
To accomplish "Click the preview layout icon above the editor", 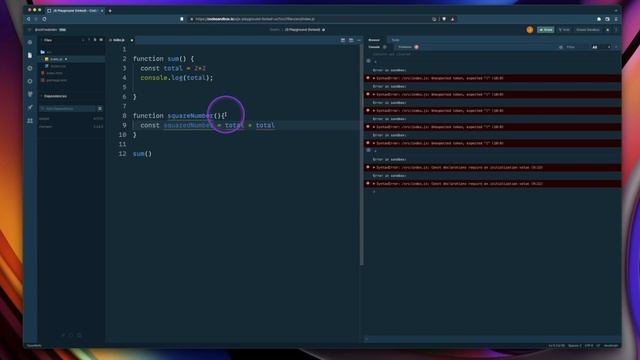I will point(351,40).
